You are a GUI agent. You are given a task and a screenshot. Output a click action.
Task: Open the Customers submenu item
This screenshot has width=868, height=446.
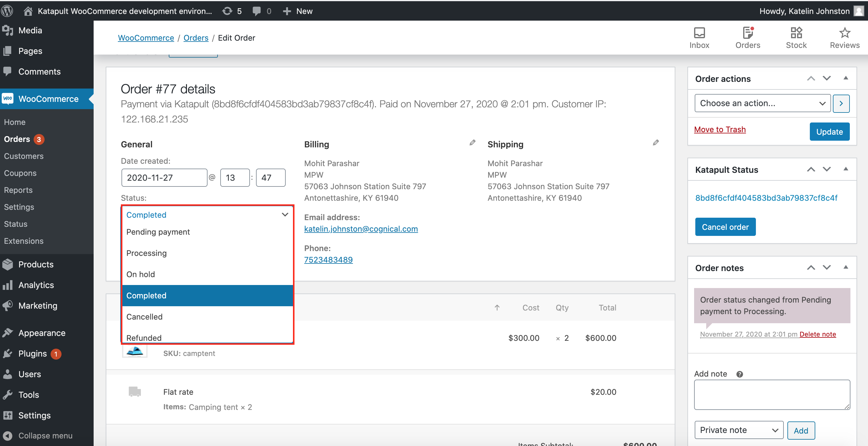pyautogui.click(x=24, y=156)
